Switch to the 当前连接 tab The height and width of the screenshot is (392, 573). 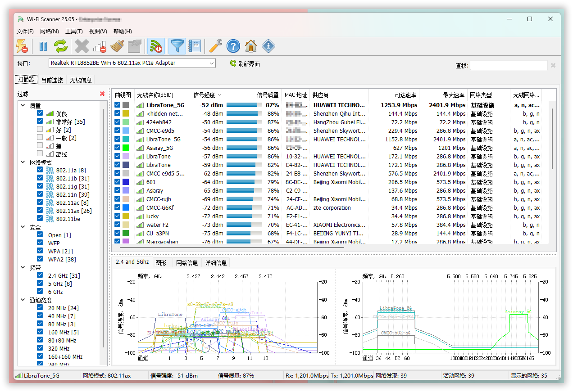pos(52,80)
